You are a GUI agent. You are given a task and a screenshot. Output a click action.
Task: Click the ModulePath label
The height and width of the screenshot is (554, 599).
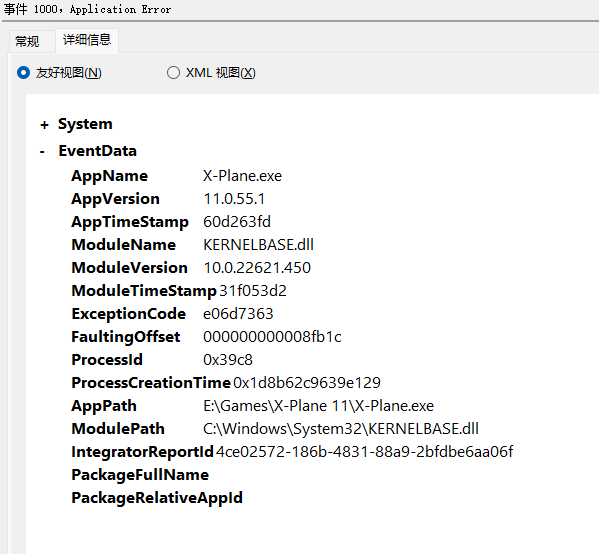click(118, 429)
